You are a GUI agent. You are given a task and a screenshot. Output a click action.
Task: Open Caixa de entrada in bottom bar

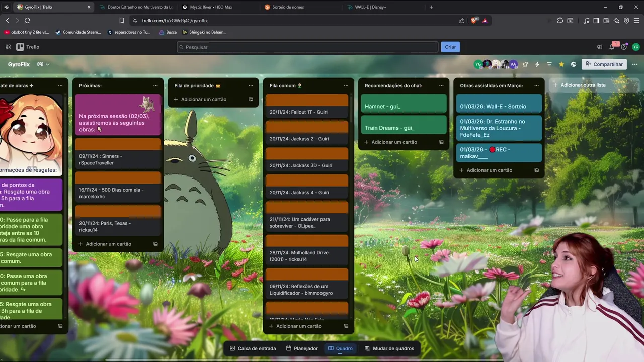[253, 348]
